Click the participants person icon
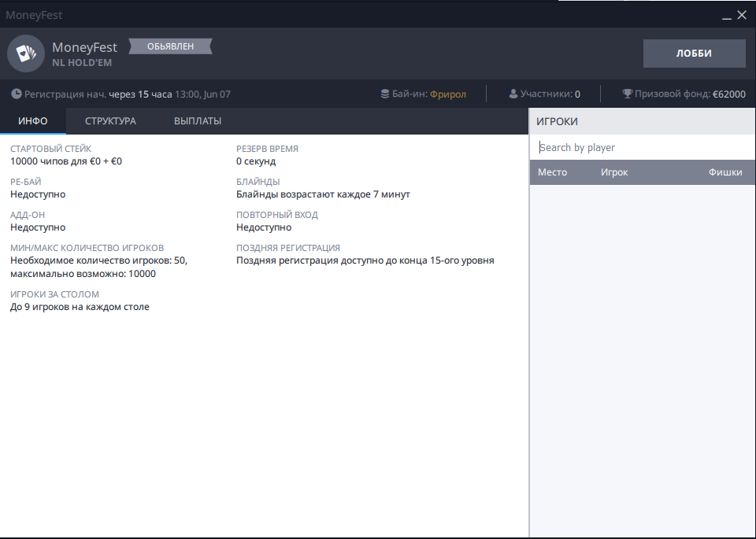The width and height of the screenshot is (756, 539). coord(513,94)
